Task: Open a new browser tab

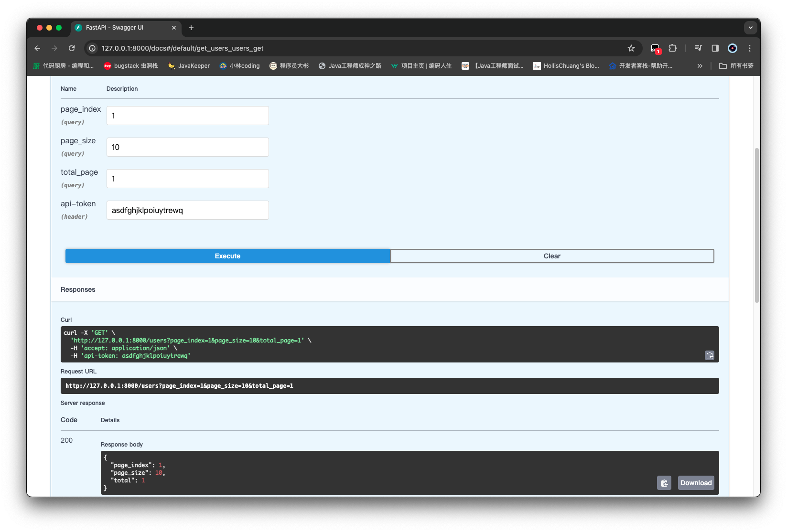Action: click(191, 28)
